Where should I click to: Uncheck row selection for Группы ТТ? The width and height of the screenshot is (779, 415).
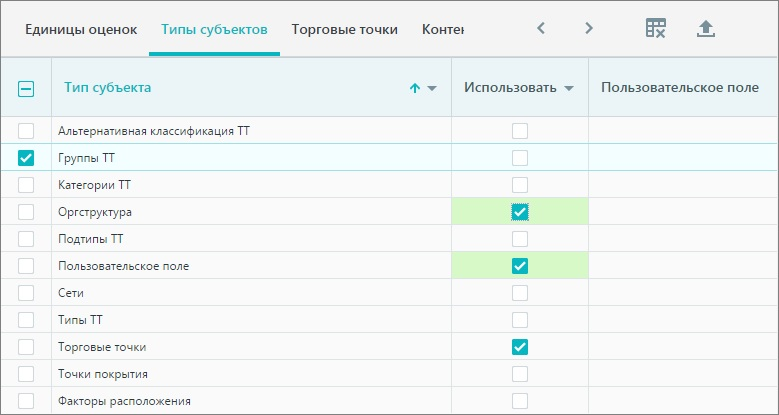coord(26,158)
